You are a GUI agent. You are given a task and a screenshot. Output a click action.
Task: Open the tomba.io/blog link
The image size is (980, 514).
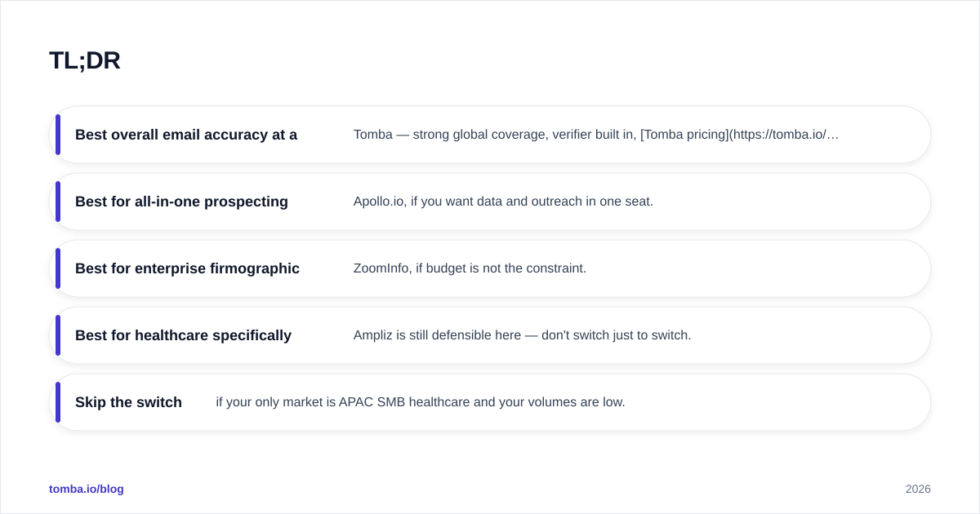(x=87, y=489)
